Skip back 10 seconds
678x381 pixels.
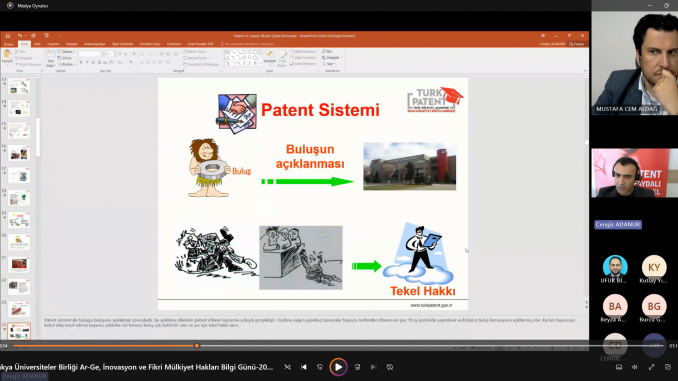(320, 367)
